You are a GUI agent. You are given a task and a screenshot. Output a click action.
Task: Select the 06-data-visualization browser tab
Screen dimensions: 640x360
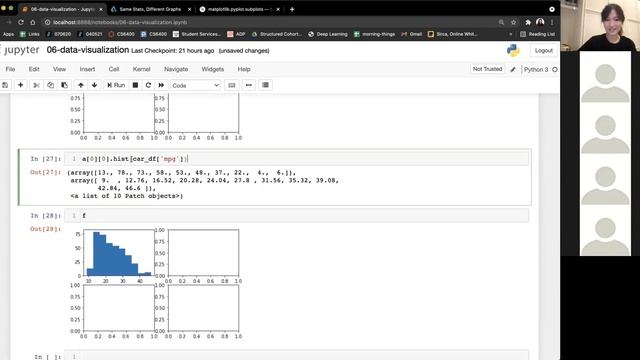61,9
